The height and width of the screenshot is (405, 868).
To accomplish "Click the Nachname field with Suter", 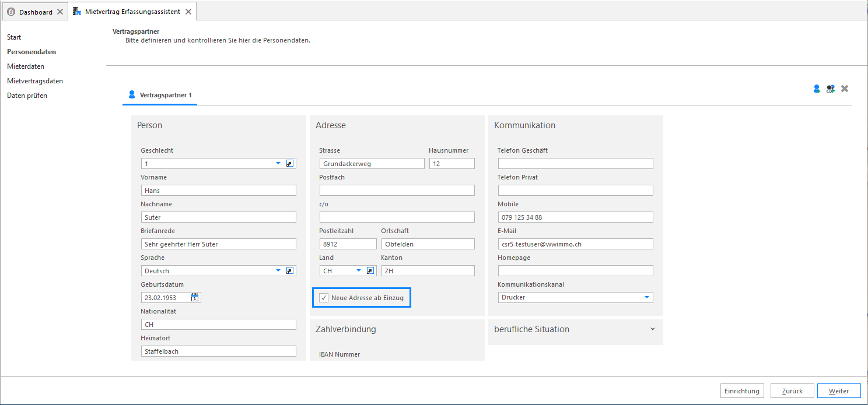I will (x=219, y=217).
